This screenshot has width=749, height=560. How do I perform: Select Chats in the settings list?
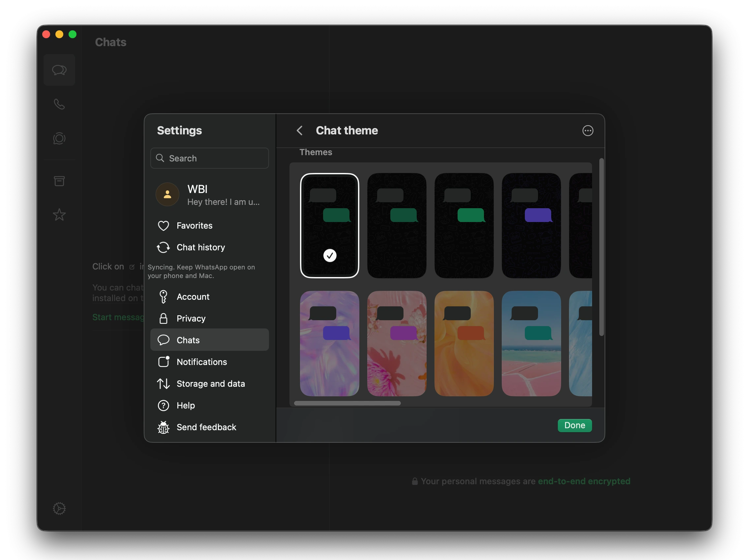coord(189,340)
